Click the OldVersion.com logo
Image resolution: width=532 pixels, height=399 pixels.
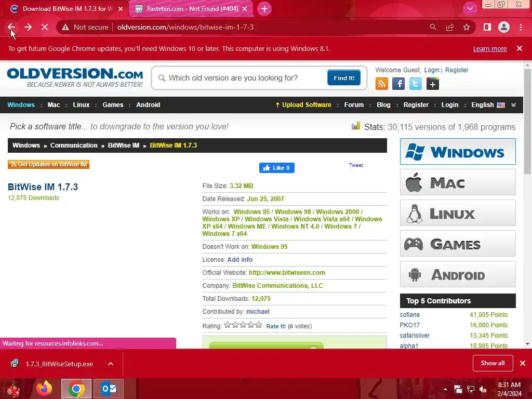pyautogui.click(x=75, y=77)
